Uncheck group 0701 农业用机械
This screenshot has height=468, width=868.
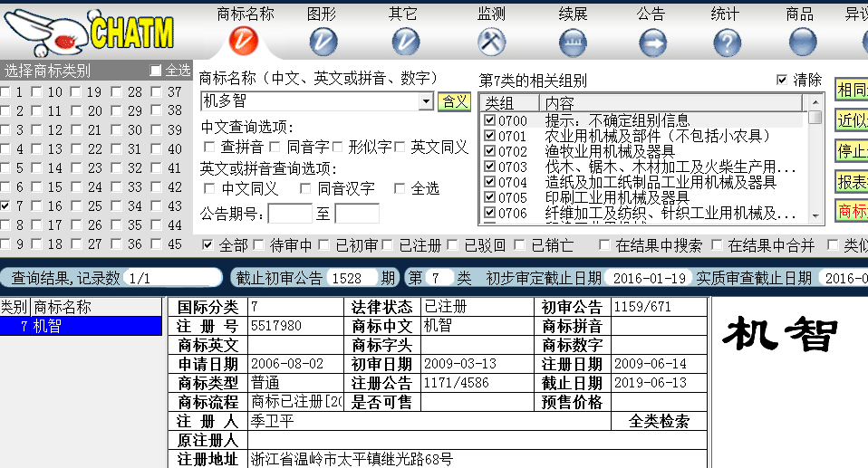[489, 136]
